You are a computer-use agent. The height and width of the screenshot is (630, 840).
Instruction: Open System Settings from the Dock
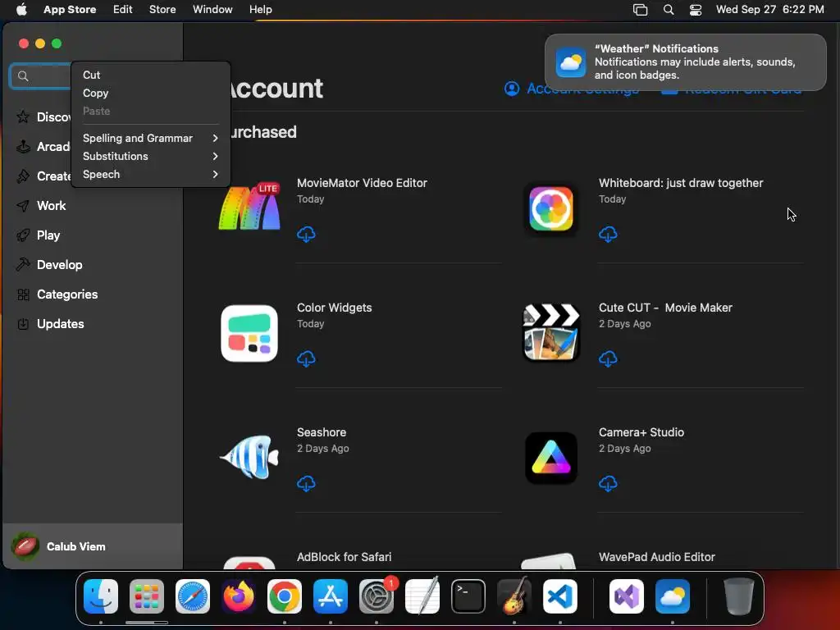coord(377,596)
